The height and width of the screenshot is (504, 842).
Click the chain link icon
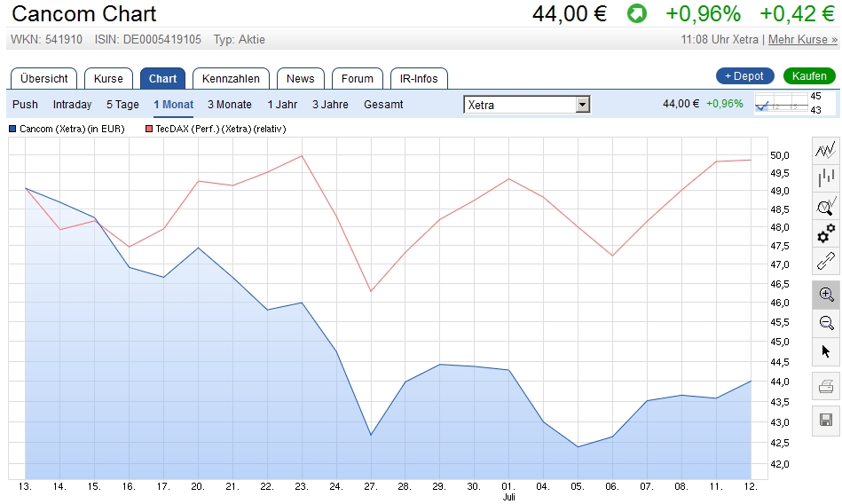click(x=826, y=261)
